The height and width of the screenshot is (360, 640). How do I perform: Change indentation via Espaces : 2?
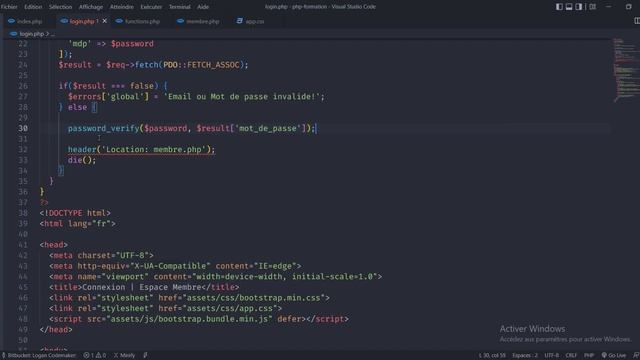[525, 356]
